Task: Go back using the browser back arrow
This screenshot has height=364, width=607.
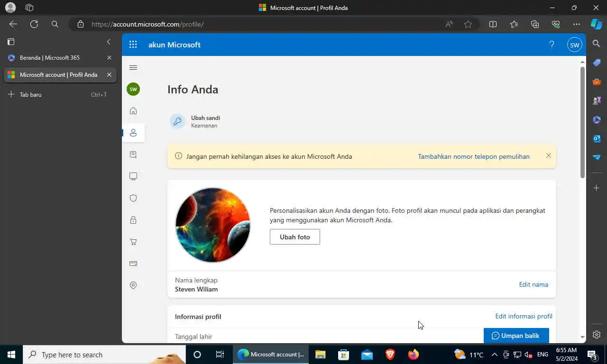Action: tap(13, 24)
